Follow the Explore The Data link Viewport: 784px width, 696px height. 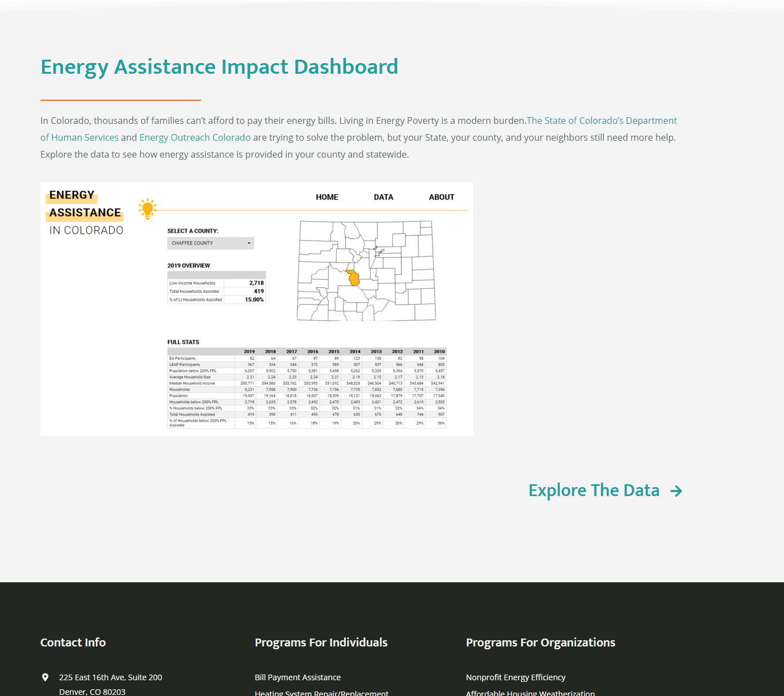pos(594,490)
